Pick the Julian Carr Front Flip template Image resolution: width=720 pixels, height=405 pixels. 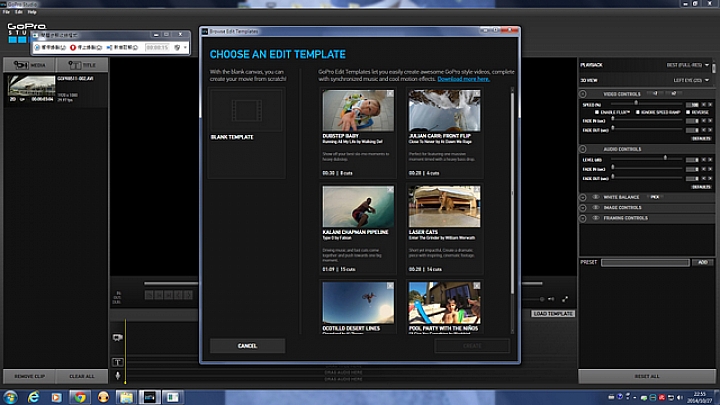click(444, 111)
